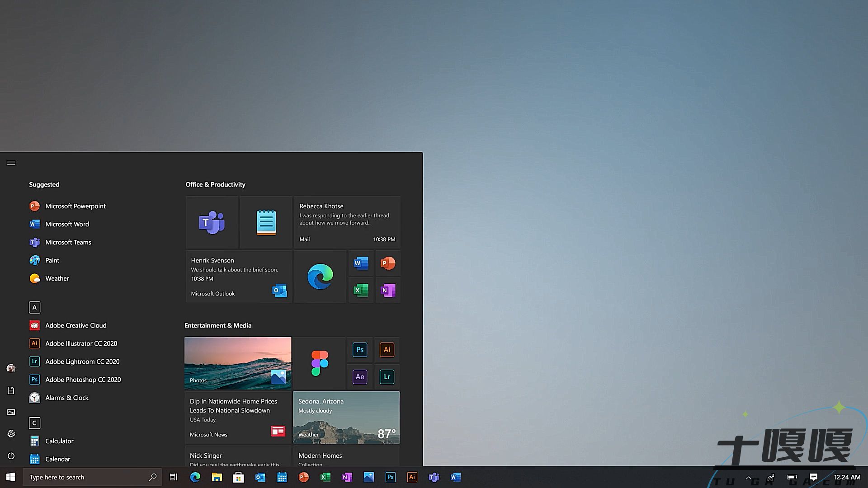Open Microsoft Store from taskbar

(239, 477)
